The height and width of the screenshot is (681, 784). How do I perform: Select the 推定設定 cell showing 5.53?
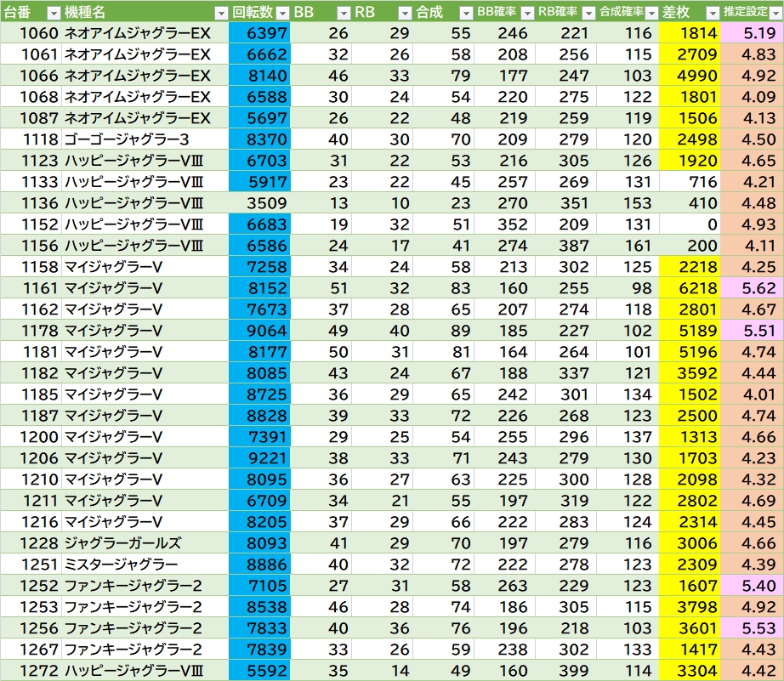pos(752,628)
